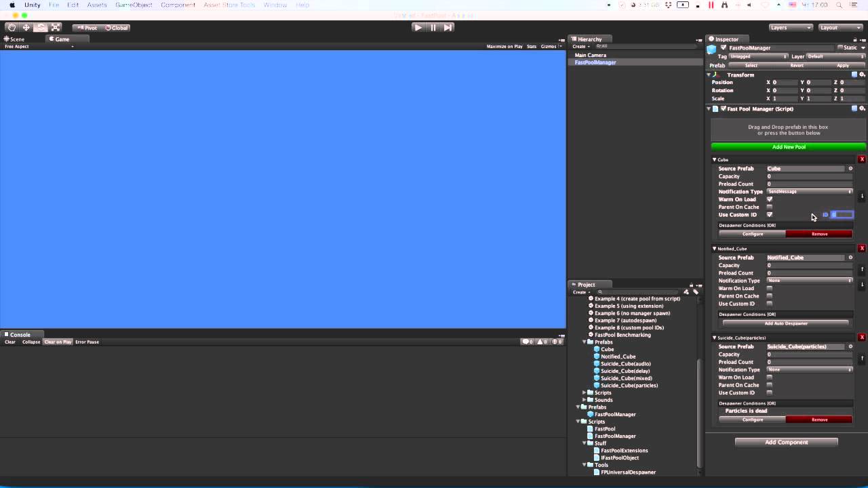Click the Step frame button

[x=448, y=28]
